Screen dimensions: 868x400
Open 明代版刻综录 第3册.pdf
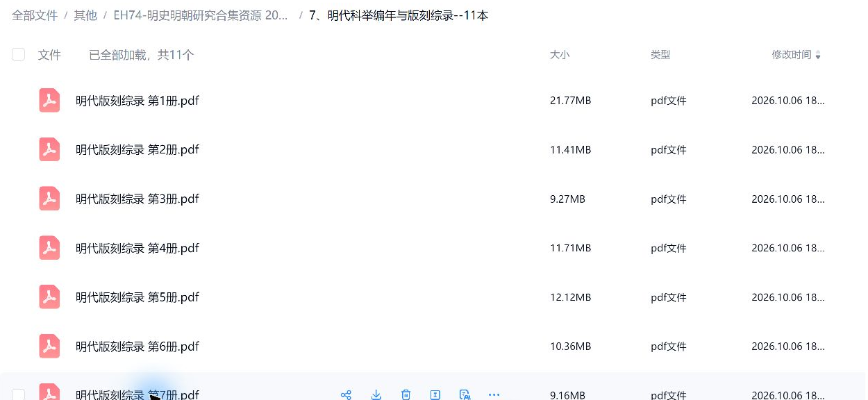[x=137, y=199]
